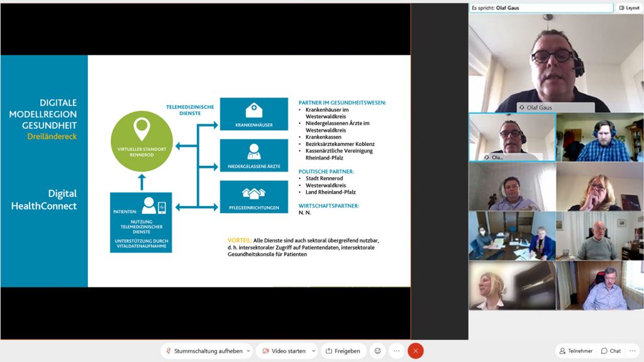The image size is (644, 362).
Task: Open the ellipsis menu right of Chat
Action: pyautogui.click(x=633, y=351)
